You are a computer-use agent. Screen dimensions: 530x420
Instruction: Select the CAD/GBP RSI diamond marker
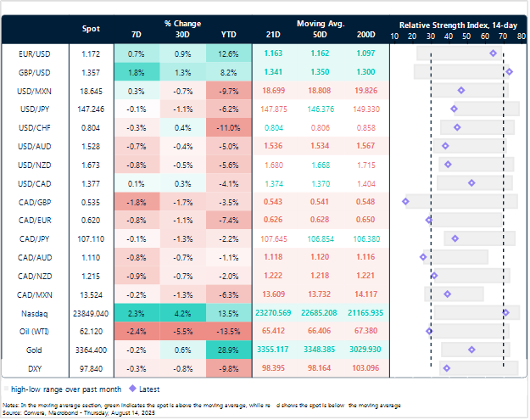[405, 201]
